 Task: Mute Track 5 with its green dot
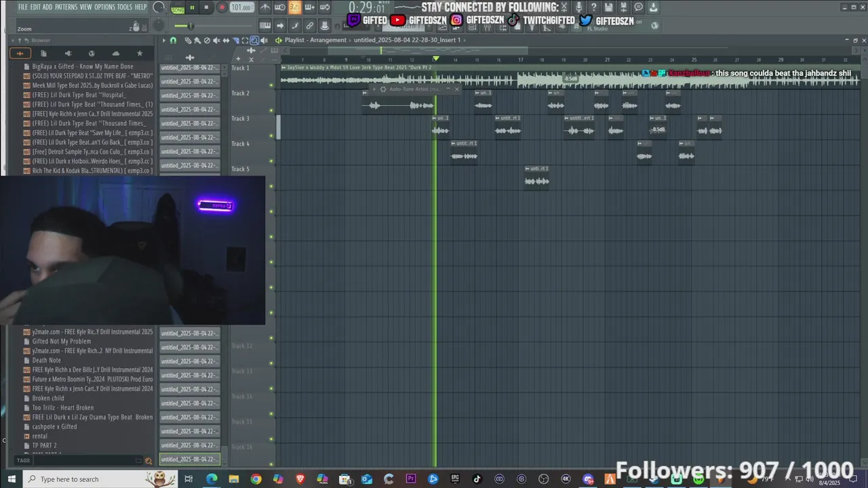click(271, 186)
